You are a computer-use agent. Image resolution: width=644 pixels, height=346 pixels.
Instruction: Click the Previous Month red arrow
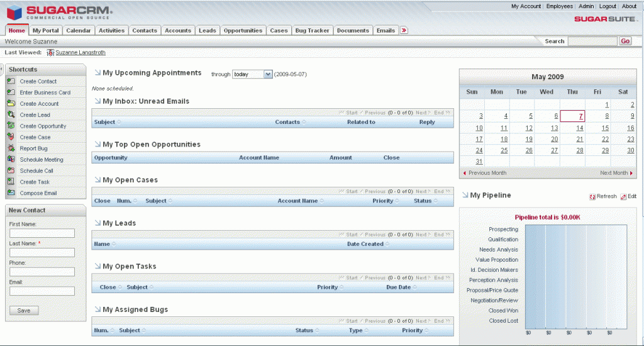[465, 173]
